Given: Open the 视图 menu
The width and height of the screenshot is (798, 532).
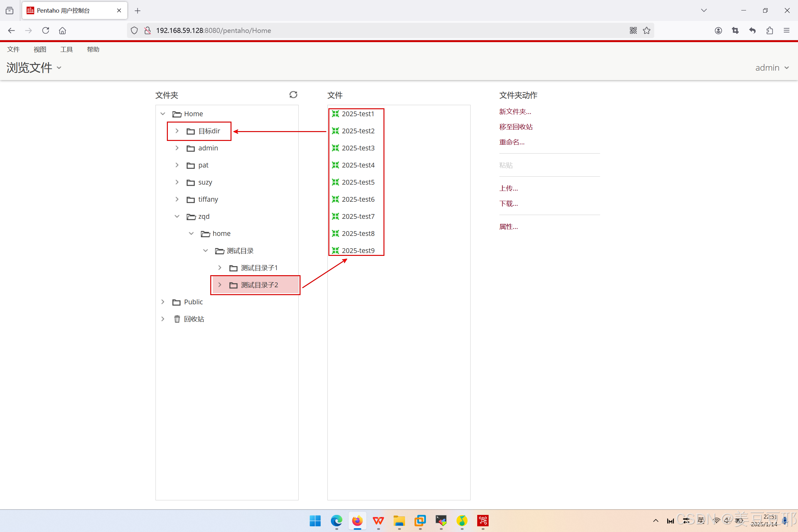Looking at the screenshot, I should point(40,49).
